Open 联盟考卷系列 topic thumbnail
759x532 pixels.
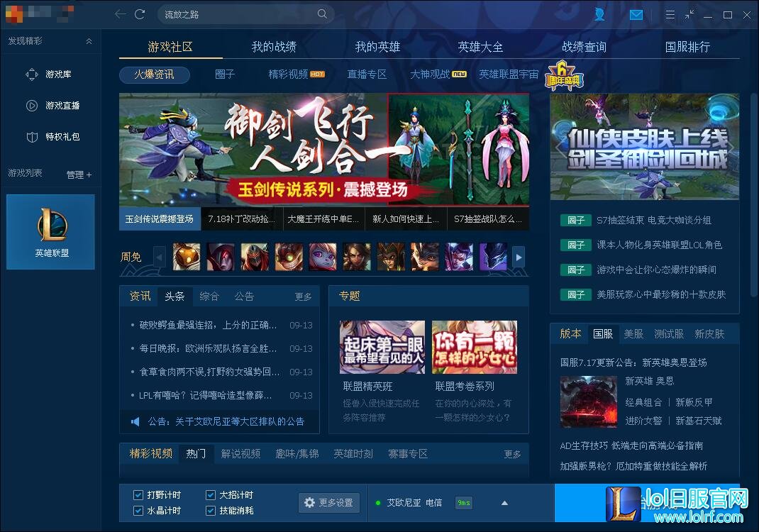tap(475, 347)
